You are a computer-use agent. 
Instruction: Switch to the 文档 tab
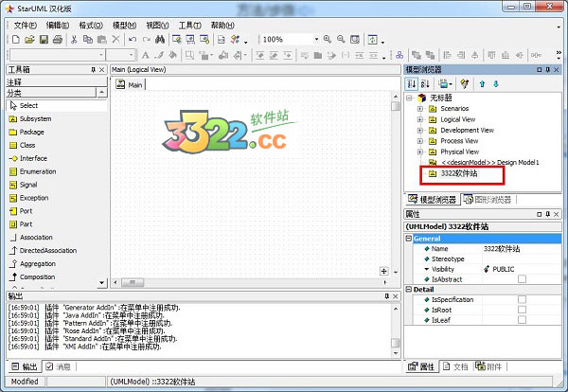coord(456,366)
